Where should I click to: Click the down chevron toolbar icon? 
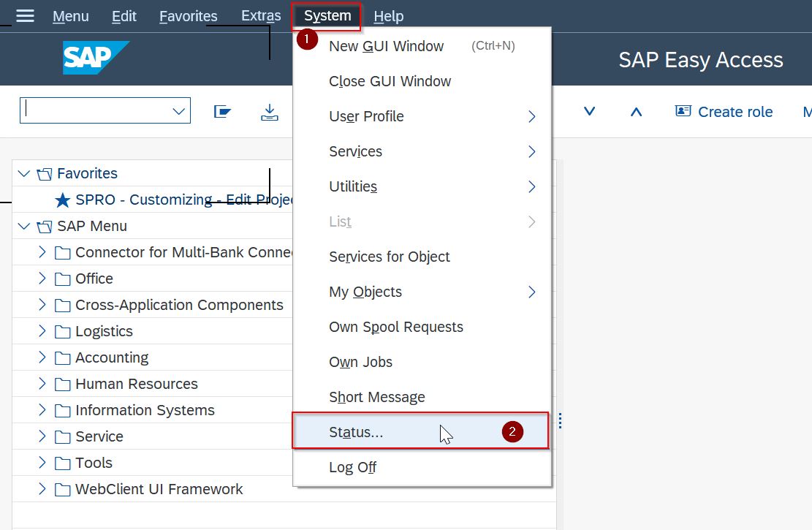(x=589, y=112)
